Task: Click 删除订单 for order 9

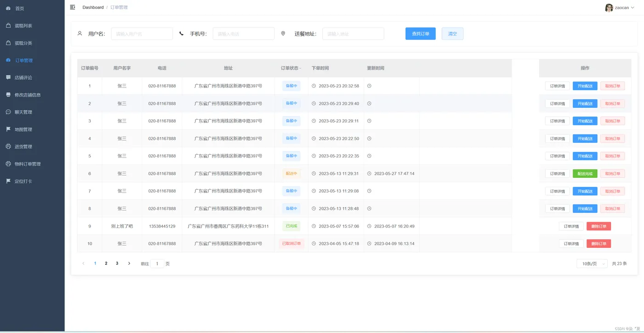Action: click(x=599, y=226)
